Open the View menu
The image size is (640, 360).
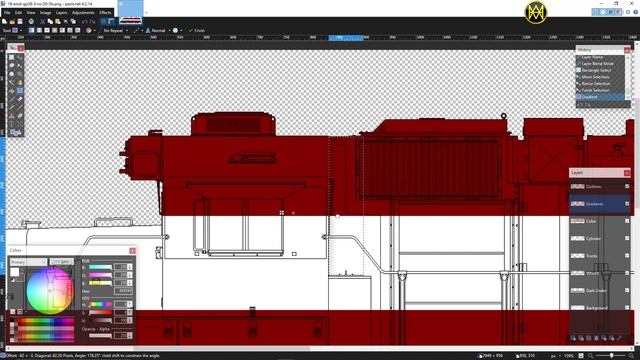[31, 13]
